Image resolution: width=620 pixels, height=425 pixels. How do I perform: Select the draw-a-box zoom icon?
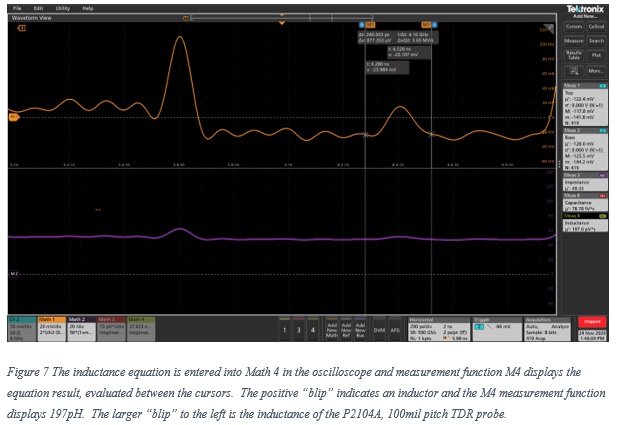(x=574, y=71)
